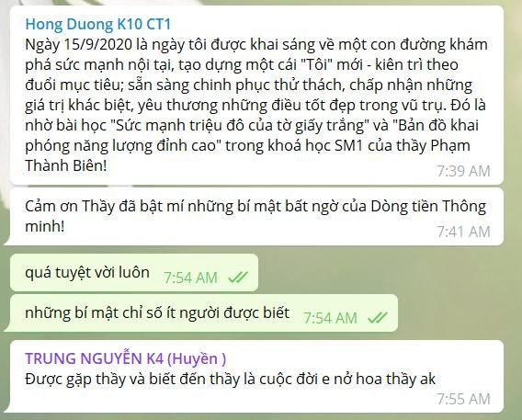Click the date 15/9/2020 in the first message
Screen dimensions: 522x420
[x=97, y=45]
